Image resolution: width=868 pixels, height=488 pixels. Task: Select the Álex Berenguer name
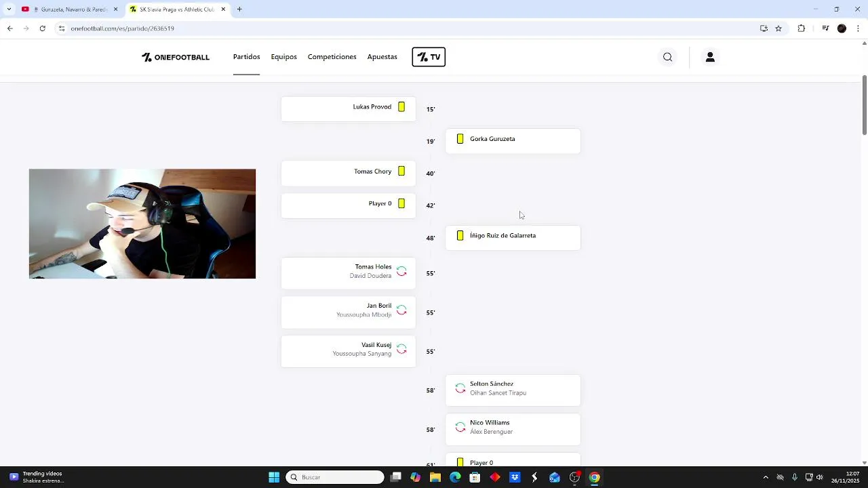tap(491, 432)
